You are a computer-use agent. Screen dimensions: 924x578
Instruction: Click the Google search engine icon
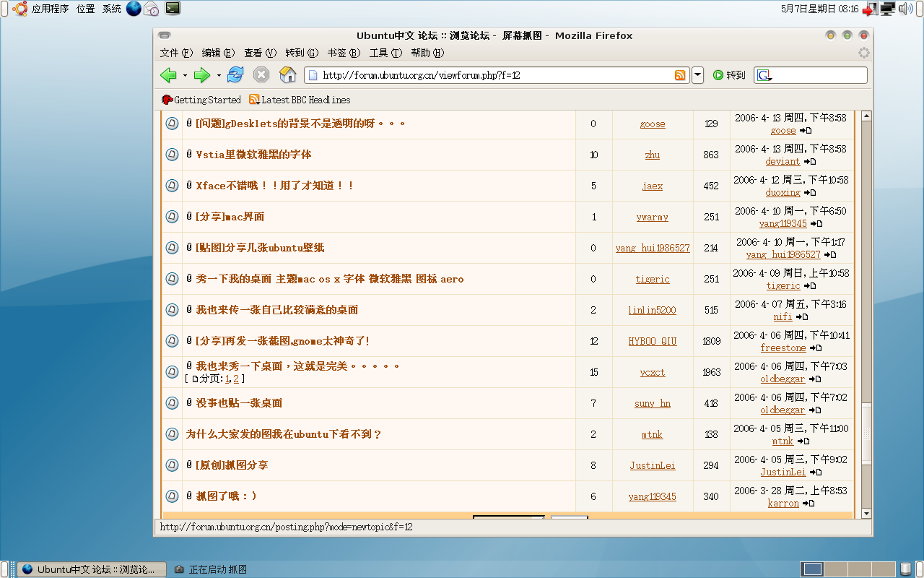point(764,75)
